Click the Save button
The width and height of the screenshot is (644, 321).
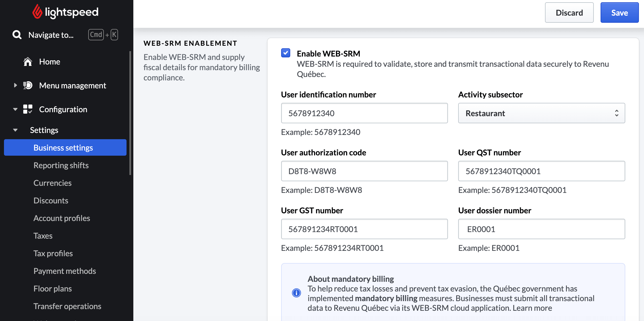[620, 12]
